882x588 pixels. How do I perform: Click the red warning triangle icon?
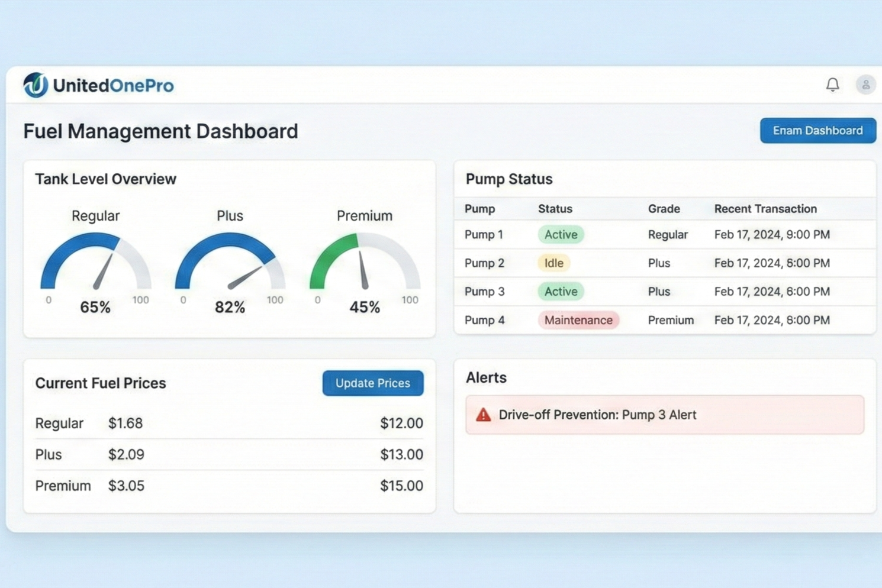coord(484,415)
